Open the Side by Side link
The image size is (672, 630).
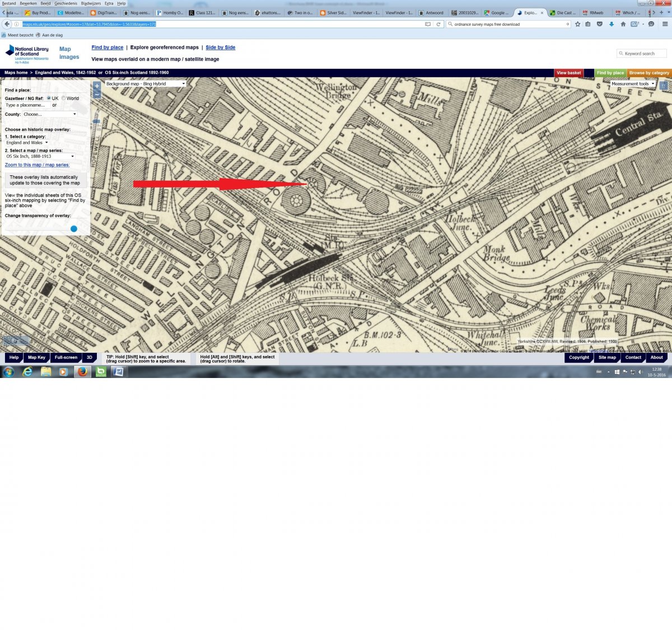[x=220, y=48]
